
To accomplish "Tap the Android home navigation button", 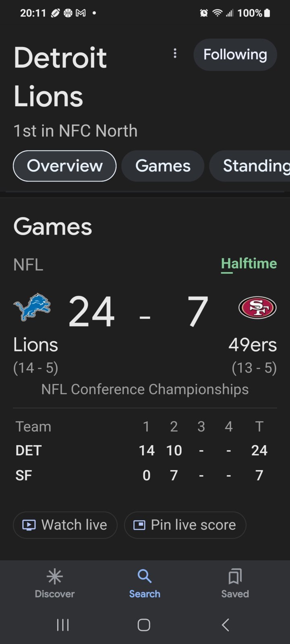I will (x=144, y=625).
